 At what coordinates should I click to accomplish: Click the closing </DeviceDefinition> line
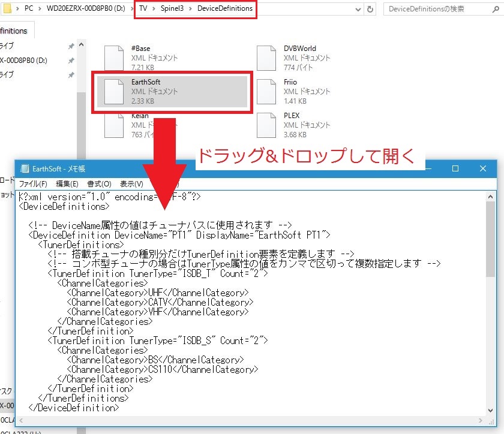click(x=74, y=408)
